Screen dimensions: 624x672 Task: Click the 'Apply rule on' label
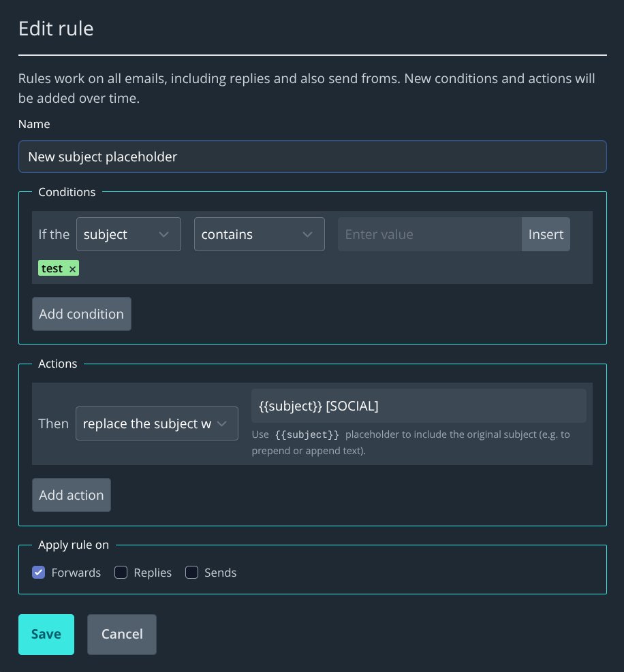[x=74, y=545]
